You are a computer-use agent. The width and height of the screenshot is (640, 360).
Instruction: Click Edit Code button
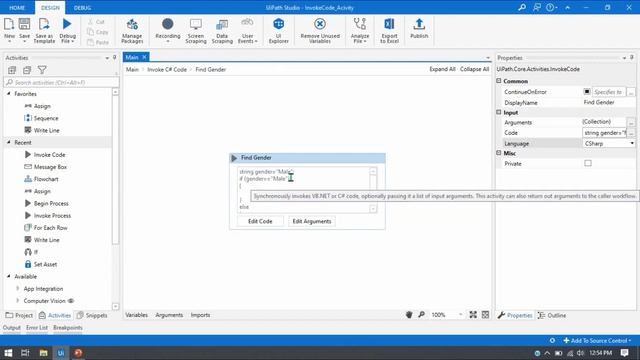point(260,221)
